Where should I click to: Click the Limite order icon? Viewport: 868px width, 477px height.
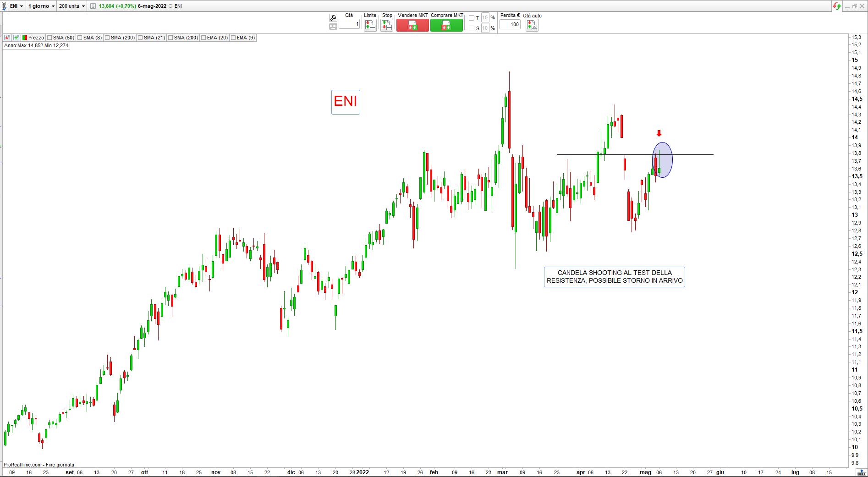point(370,25)
